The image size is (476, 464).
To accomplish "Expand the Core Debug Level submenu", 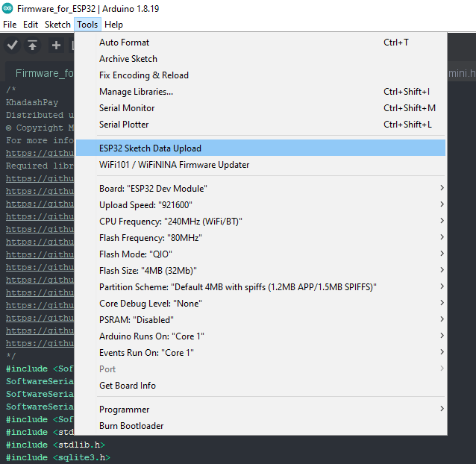I will (x=260, y=303).
